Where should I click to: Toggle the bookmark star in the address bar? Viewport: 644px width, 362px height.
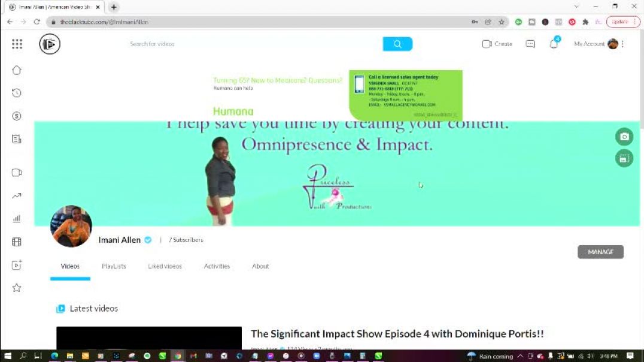[502, 21]
